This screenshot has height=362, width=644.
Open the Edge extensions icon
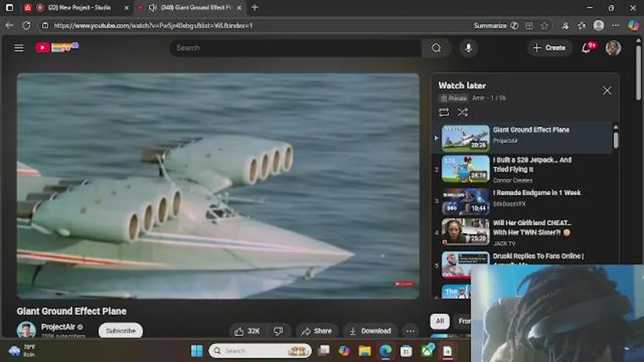(565, 25)
